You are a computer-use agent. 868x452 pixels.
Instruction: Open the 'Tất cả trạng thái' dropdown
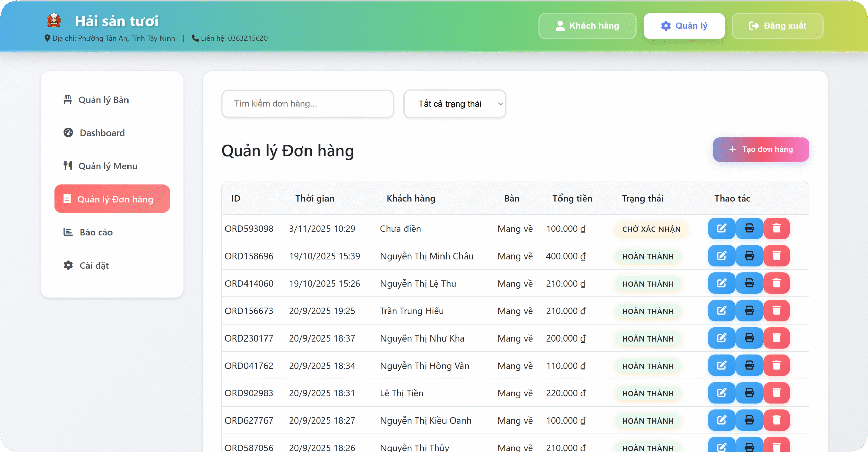coord(454,104)
